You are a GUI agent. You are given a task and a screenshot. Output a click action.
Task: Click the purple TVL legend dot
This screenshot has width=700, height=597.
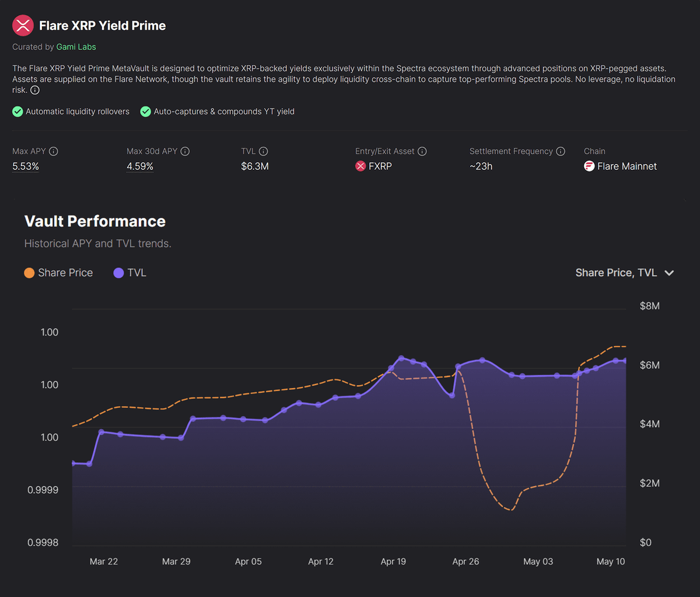pos(118,273)
